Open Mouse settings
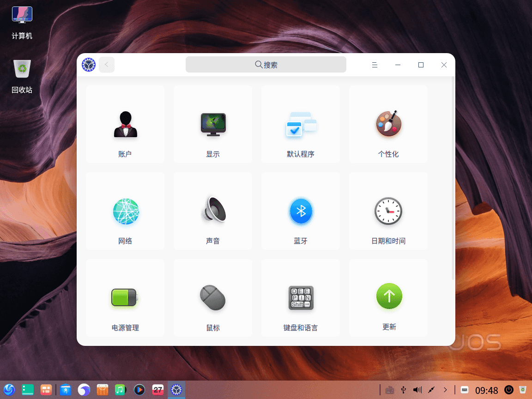The height and width of the screenshot is (399, 532). (212, 298)
